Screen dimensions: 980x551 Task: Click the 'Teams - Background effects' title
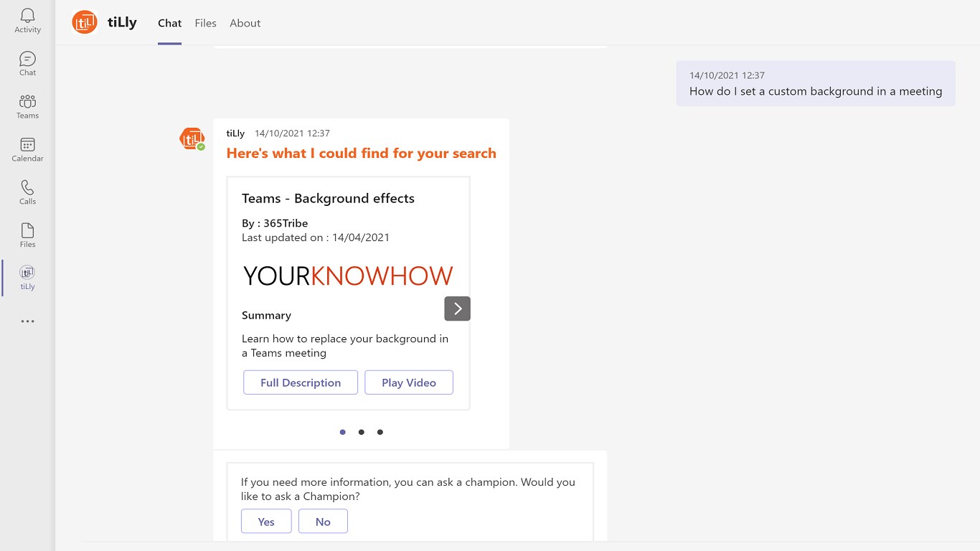click(328, 199)
